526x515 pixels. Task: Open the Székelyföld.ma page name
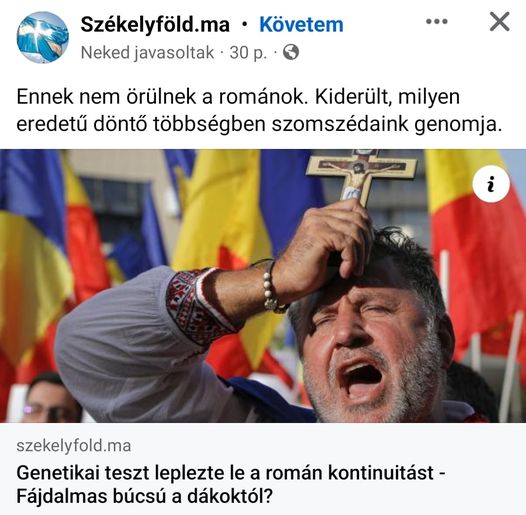click(155, 24)
